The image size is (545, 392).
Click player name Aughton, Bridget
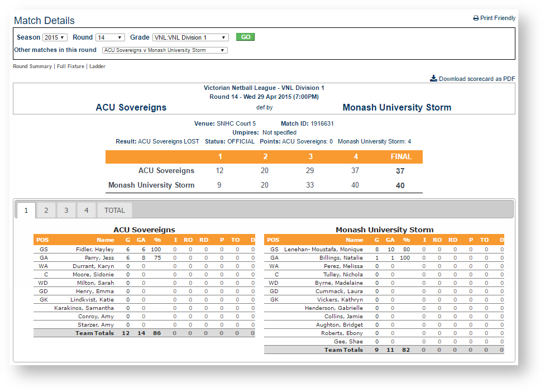coord(340,324)
